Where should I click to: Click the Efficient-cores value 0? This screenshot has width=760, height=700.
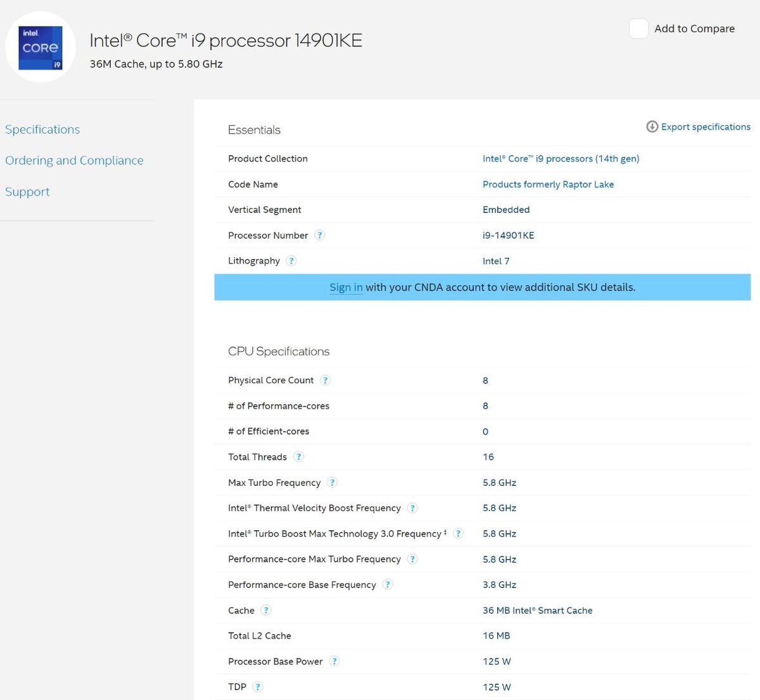point(486,431)
